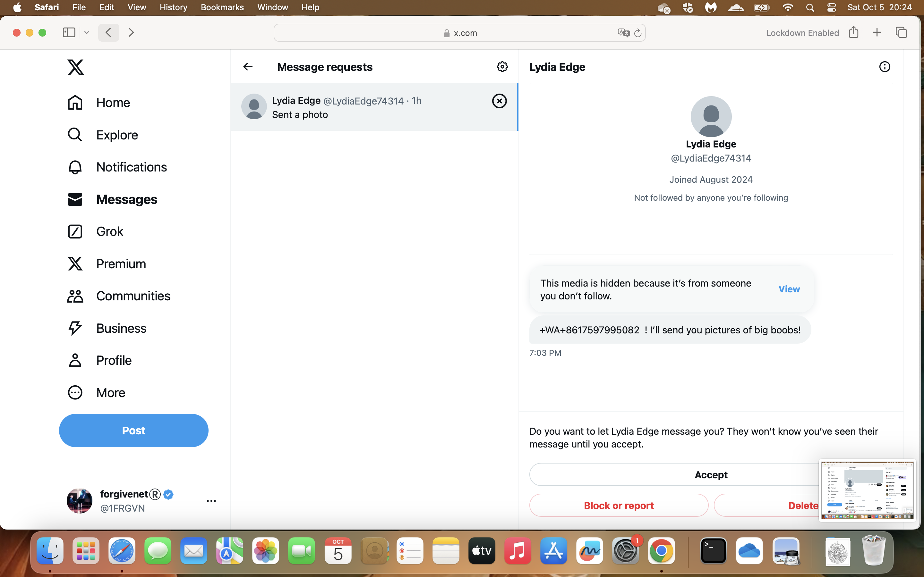Open message request settings gear
Viewport: 924px width, 577px height.
[502, 67]
